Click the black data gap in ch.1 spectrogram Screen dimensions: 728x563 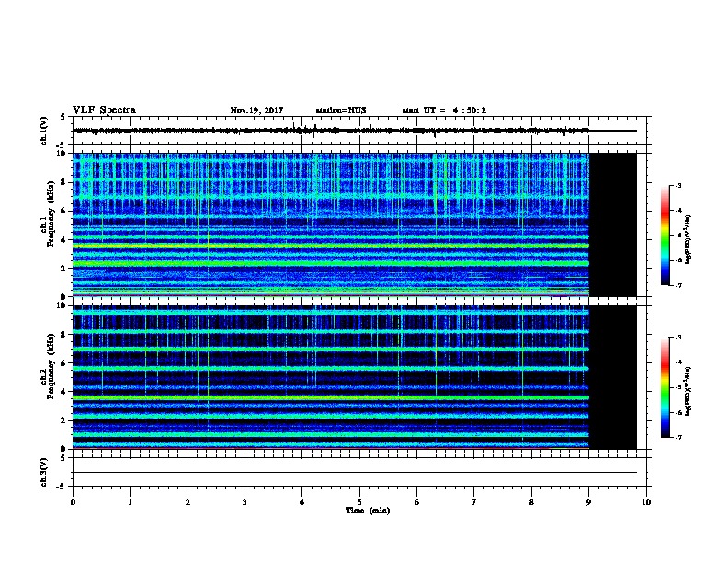612,224
